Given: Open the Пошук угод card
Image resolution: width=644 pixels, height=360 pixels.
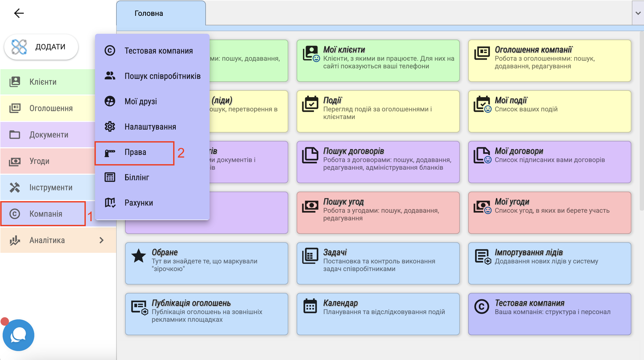Looking at the screenshot, I should click(x=378, y=213).
